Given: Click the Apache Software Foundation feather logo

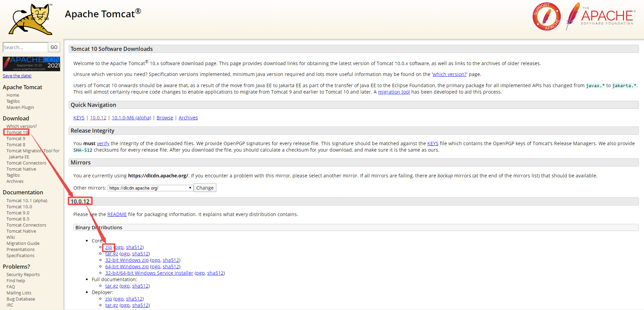Looking at the screenshot, I should [x=601, y=16].
